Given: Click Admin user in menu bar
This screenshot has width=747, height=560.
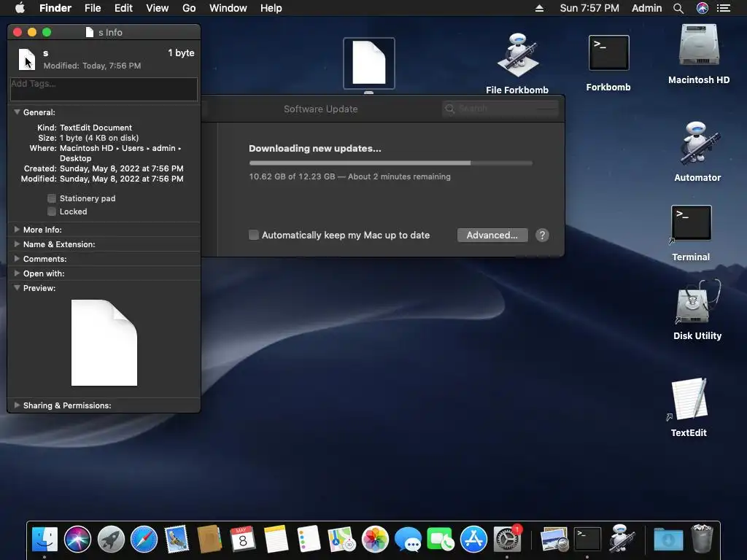Looking at the screenshot, I should coord(646,8).
